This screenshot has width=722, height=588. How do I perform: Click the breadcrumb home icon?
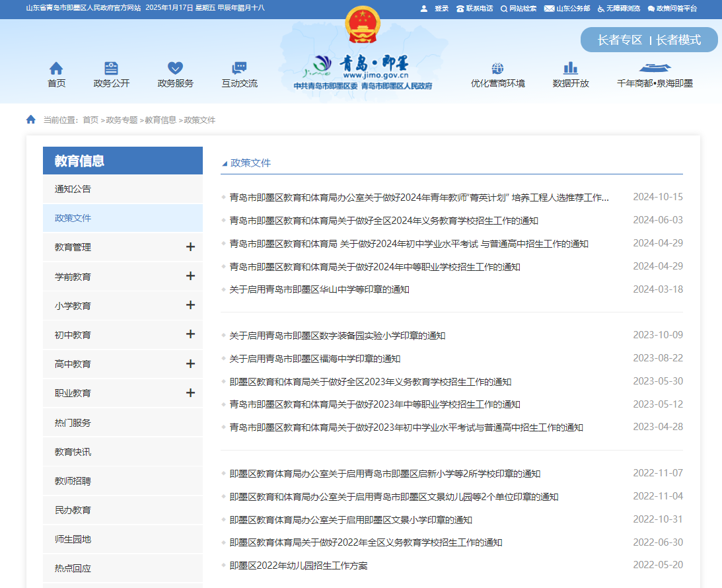point(31,120)
